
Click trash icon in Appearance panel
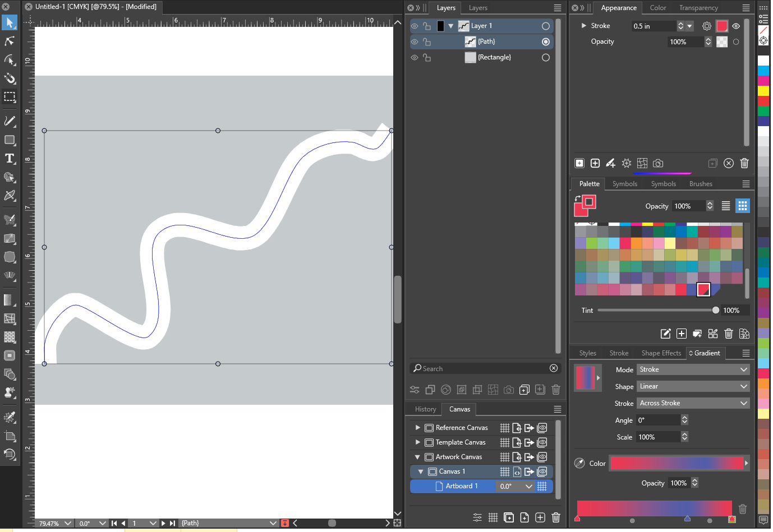[744, 163]
